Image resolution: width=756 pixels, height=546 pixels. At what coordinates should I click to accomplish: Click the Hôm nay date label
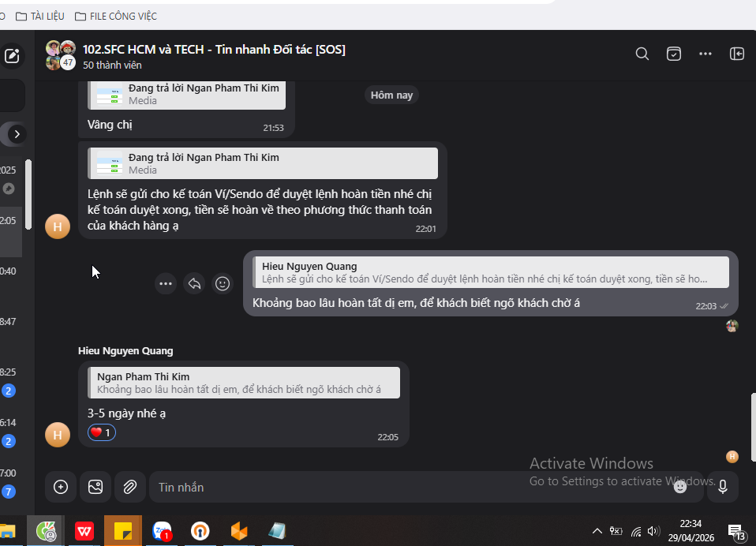coord(391,95)
